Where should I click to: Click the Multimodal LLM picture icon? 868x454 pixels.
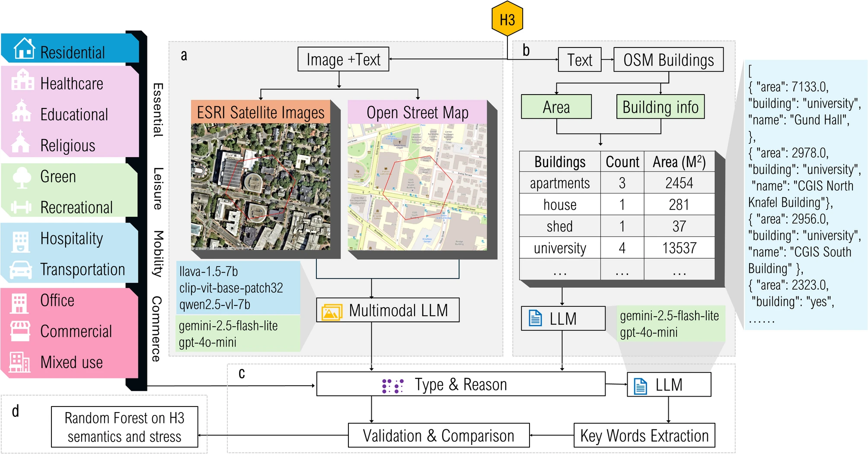(331, 311)
